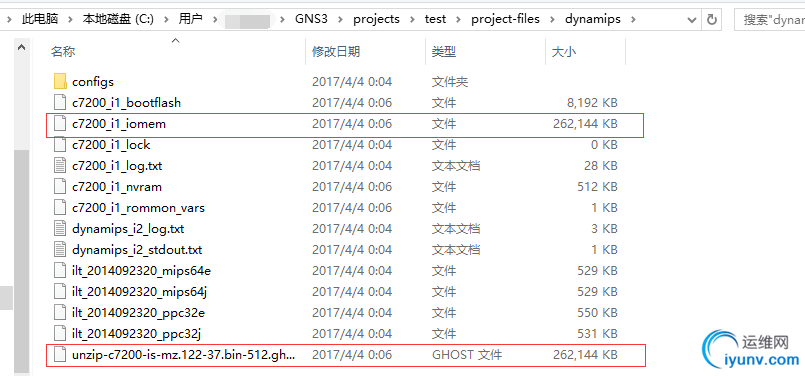Select the c7200_i1_bootflash file icon
The image size is (805, 376).
pos(60,102)
